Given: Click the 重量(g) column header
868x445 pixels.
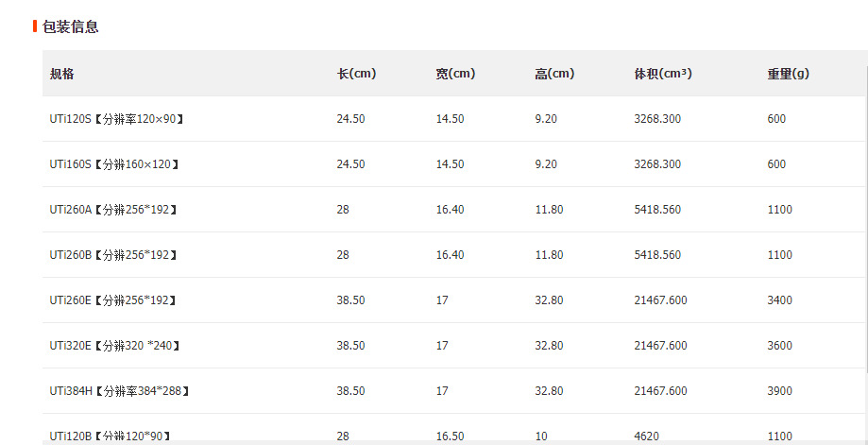Looking at the screenshot, I should [788, 74].
